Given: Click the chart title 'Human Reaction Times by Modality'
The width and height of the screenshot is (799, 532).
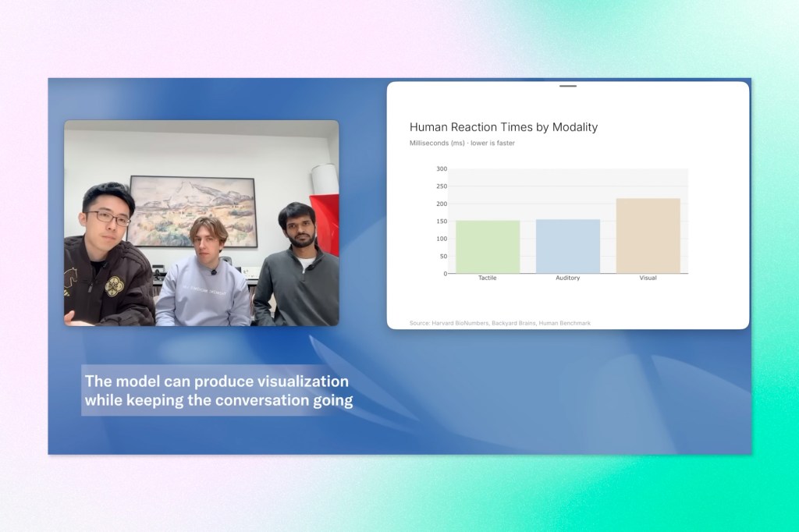Looking at the screenshot, I should click(x=503, y=127).
